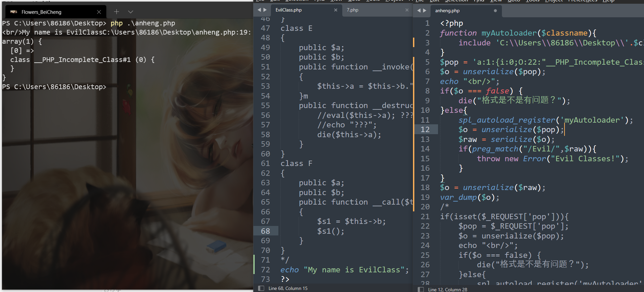
Task: Click 'echo "<br/>";' on line 7
Action: 469,82
